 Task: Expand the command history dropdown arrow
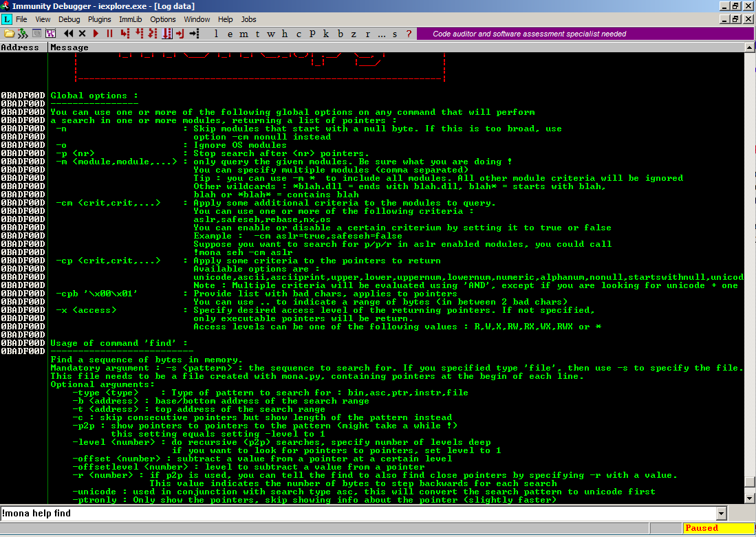(x=722, y=514)
